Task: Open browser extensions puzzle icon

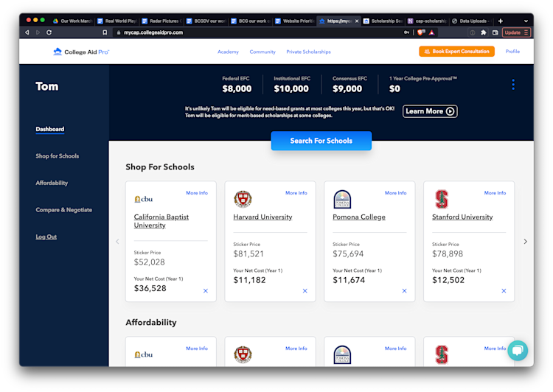Action: pyautogui.click(x=484, y=32)
